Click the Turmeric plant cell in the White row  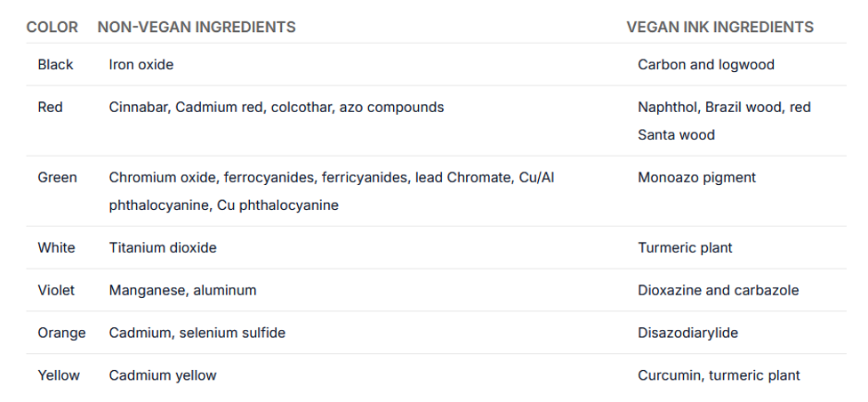685,248
